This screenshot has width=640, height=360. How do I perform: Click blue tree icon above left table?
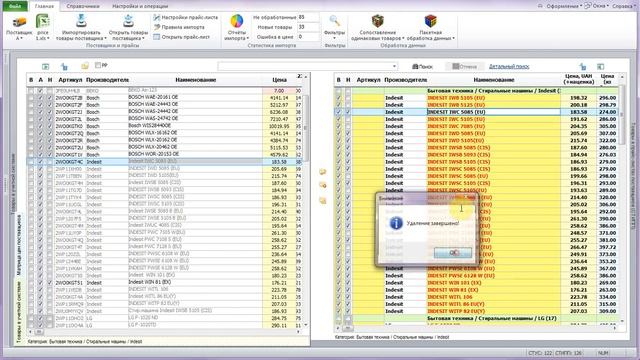click(64, 66)
